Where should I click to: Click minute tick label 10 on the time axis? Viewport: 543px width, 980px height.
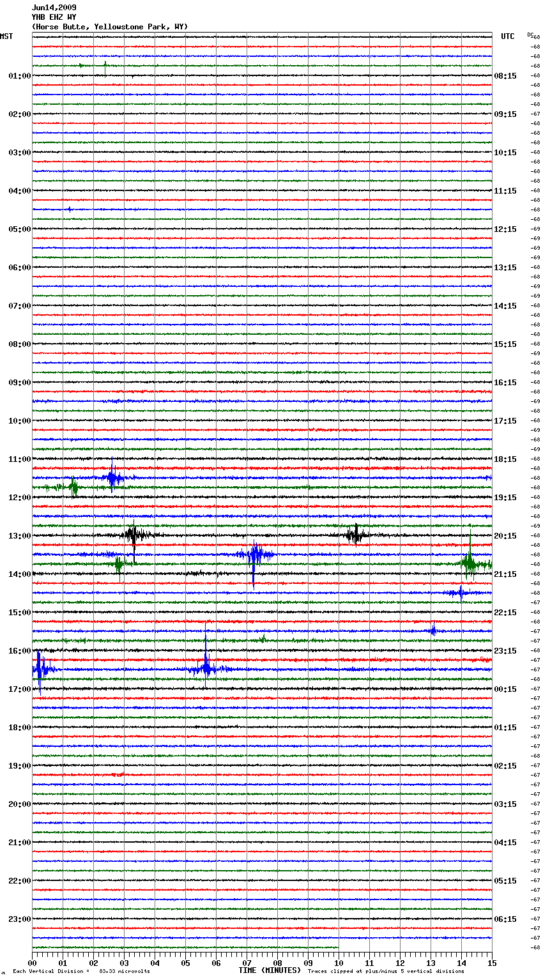339,963
